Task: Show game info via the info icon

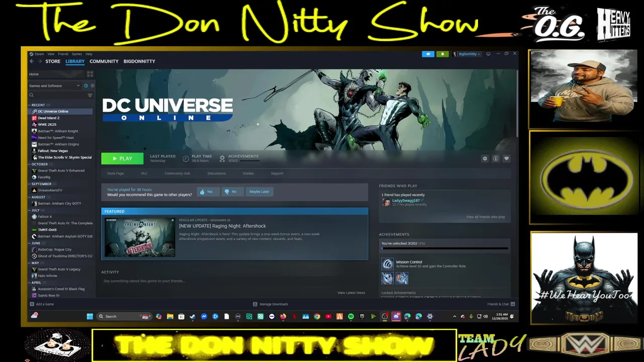Action: [496, 158]
